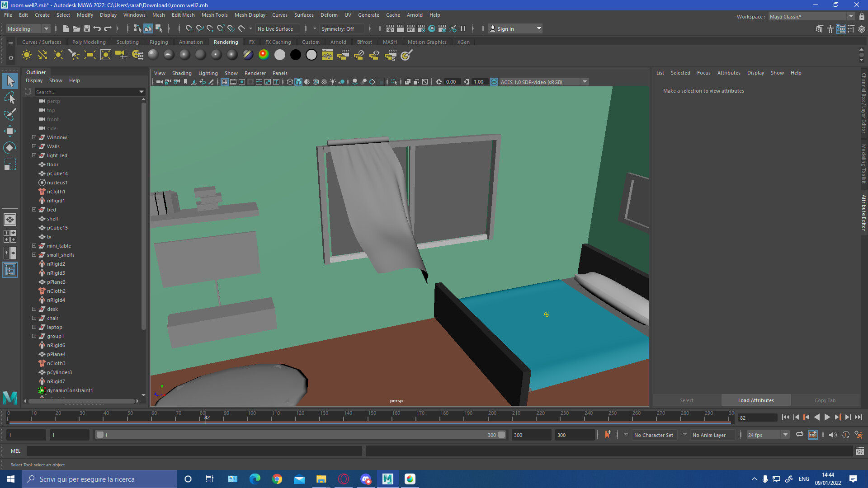Open the Render View clapperboard icon
868x488 pixels.
(390, 28)
